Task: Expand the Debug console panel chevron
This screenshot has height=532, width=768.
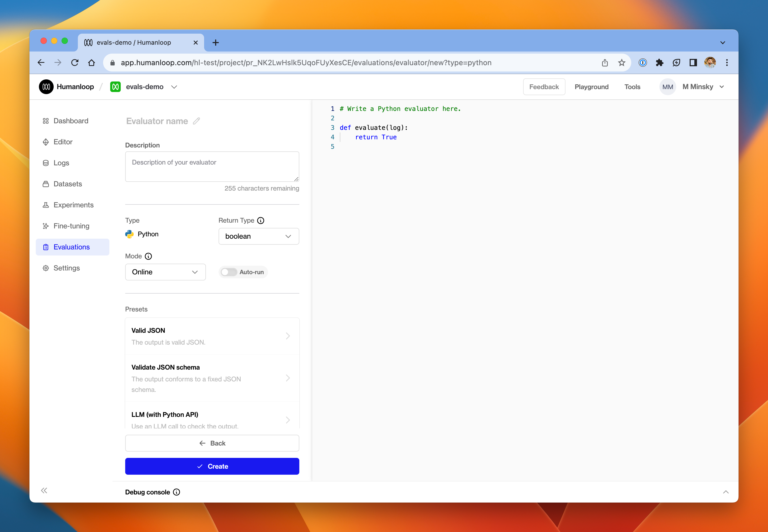Action: pyautogui.click(x=725, y=492)
